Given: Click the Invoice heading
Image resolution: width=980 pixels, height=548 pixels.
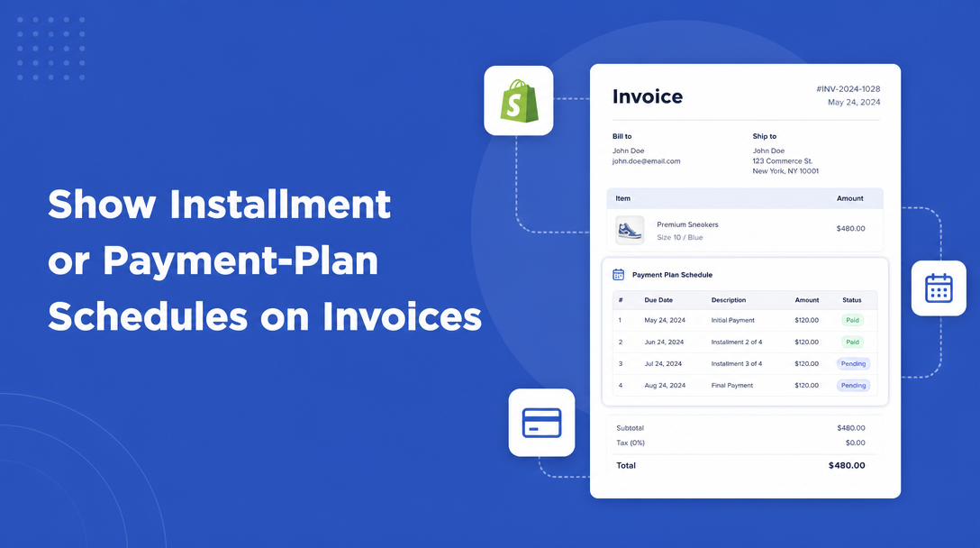Looking at the screenshot, I should click(648, 96).
